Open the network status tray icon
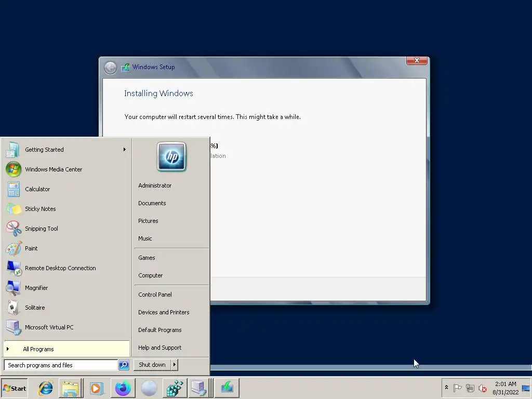 pos(470,388)
